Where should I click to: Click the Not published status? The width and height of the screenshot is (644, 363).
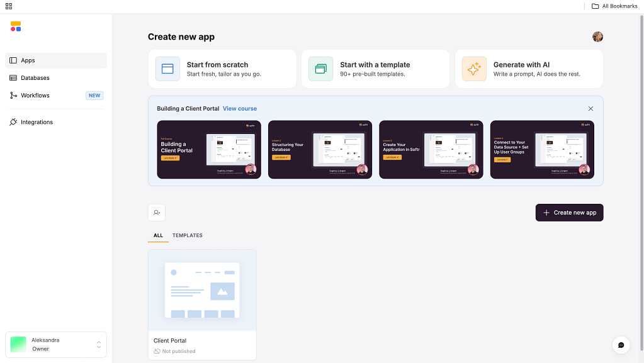[x=174, y=351]
